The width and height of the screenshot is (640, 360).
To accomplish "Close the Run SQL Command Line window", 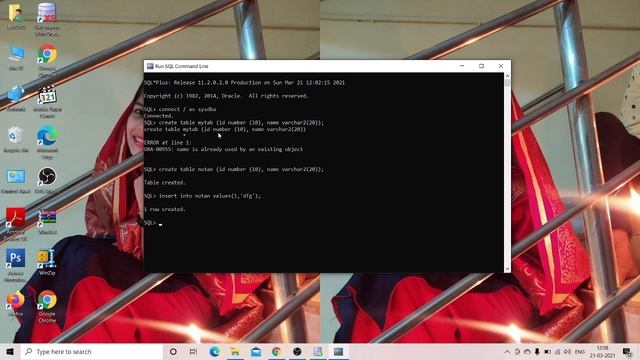I will coord(501,66).
